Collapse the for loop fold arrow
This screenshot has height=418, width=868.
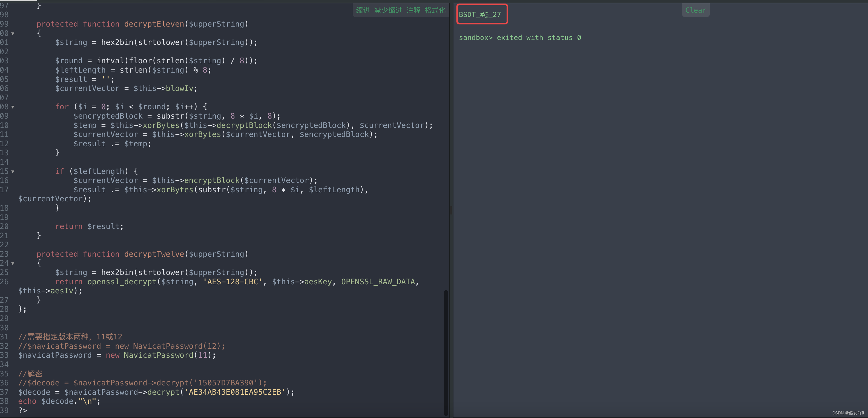pyautogui.click(x=13, y=107)
